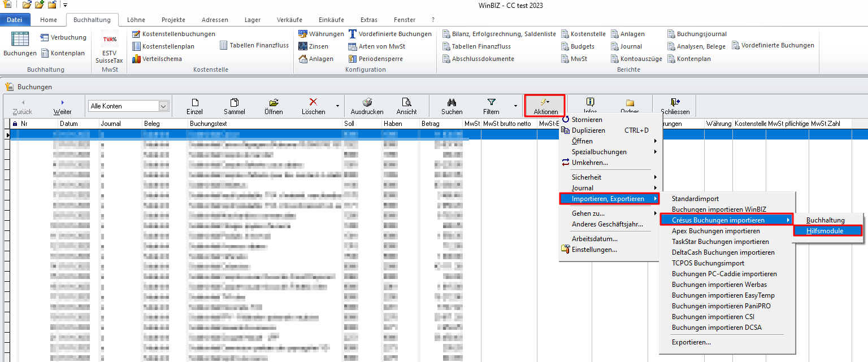Image resolution: width=868 pixels, height=362 pixels.
Task: Select Hilfsmodule in the submenu
Action: click(x=824, y=231)
